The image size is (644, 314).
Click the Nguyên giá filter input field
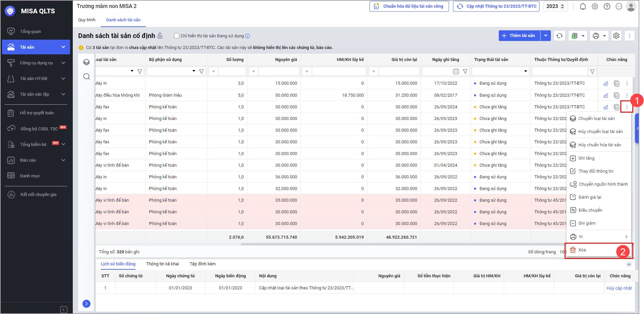point(278,71)
